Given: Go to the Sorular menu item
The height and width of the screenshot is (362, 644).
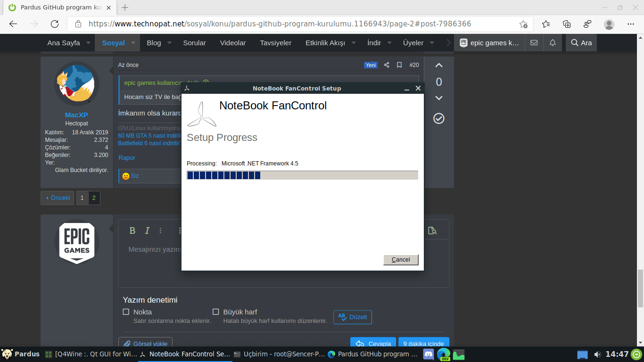Looking at the screenshot, I should [194, 43].
